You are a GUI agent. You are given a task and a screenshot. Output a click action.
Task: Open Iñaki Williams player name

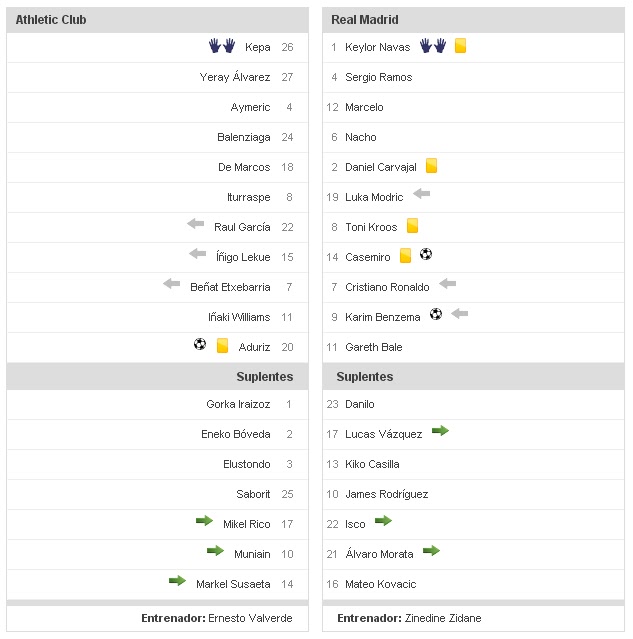click(x=239, y=317)
